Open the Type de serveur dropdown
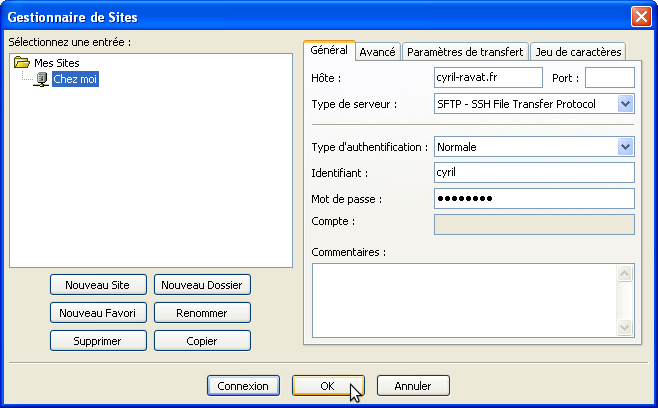The image size is (658, 408). [x=625, y=104]
